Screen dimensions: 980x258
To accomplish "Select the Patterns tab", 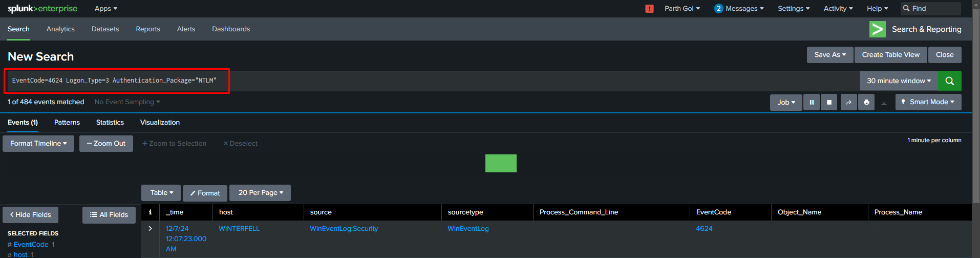I will 67,123.
